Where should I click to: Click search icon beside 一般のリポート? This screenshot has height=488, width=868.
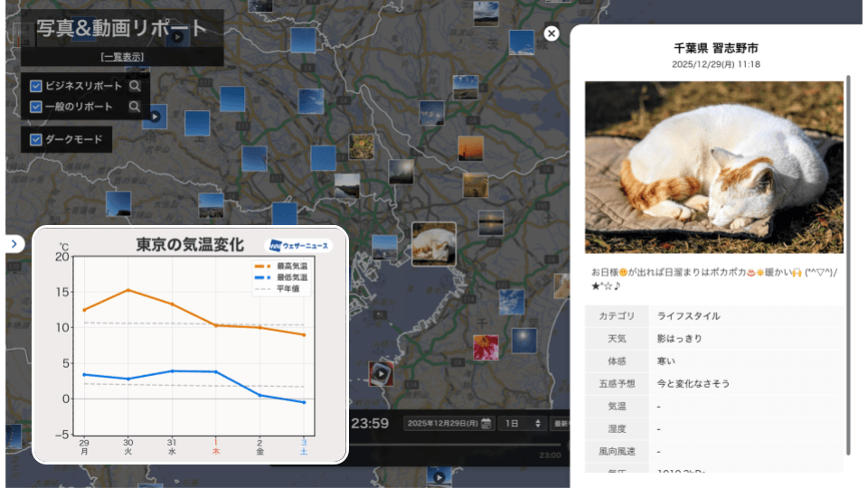[x=135, y=107]
